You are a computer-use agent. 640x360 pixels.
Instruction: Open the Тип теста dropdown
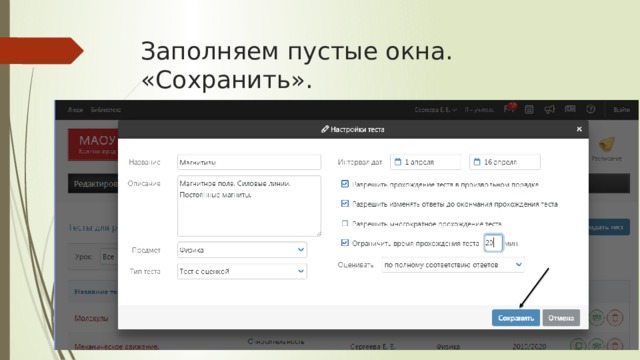(x=242, y=271)
